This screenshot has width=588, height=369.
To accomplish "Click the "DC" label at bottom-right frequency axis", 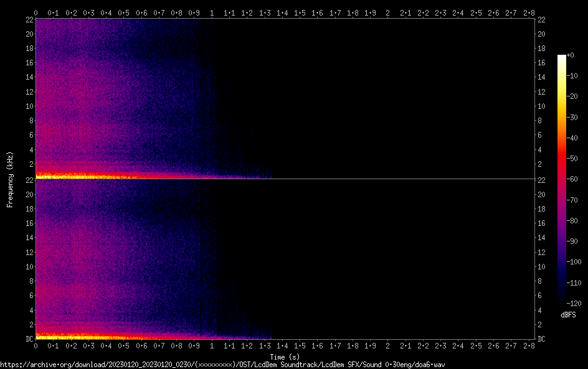I will pyautogui.click(x=542, y=339).
